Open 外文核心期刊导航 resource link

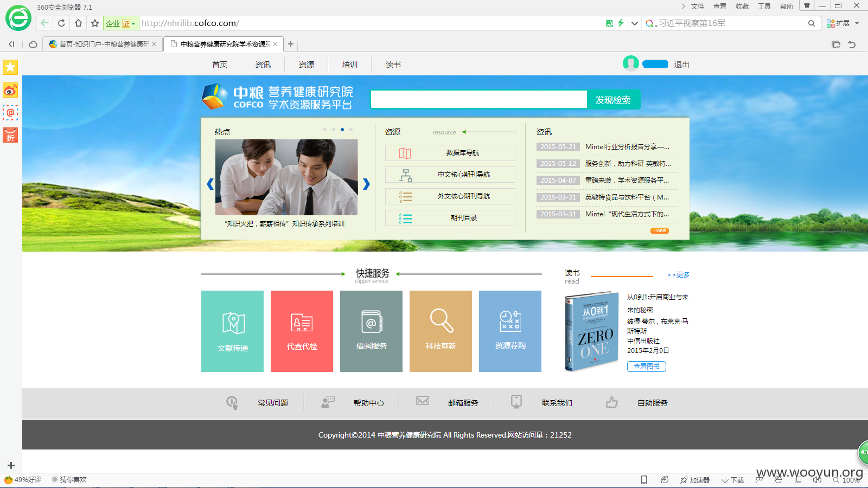(450, 196)
